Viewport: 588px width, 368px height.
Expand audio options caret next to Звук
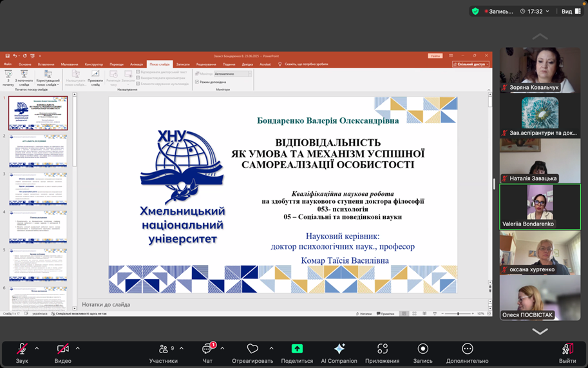(x=37, y=349)
